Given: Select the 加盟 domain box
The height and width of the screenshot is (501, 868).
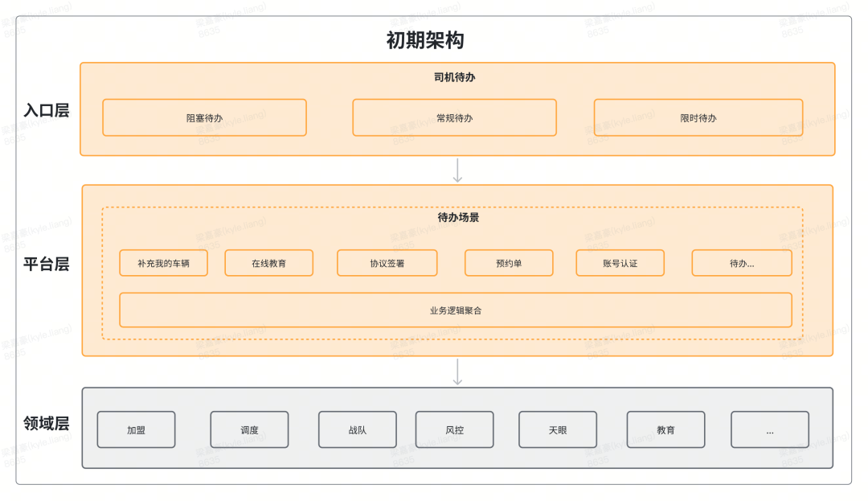Looking at the screenshot, I should pos(136,429).
